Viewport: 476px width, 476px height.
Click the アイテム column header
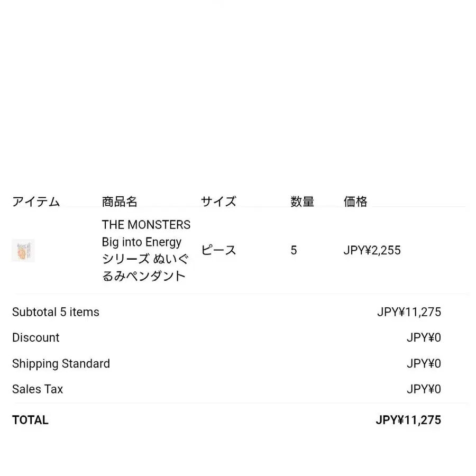[36, 202]
